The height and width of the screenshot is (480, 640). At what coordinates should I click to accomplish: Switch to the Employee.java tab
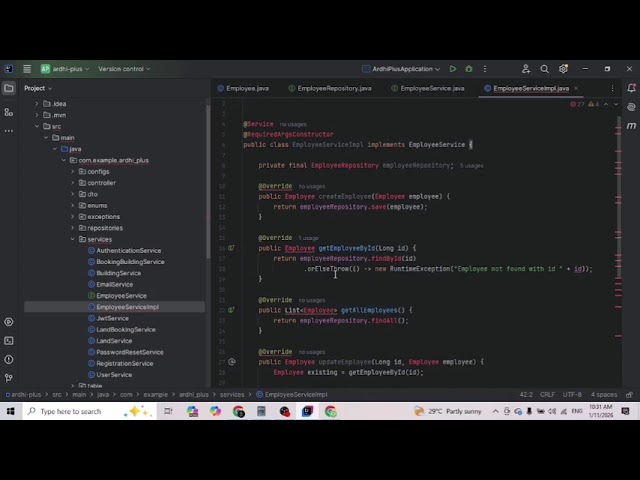[243, 88]
